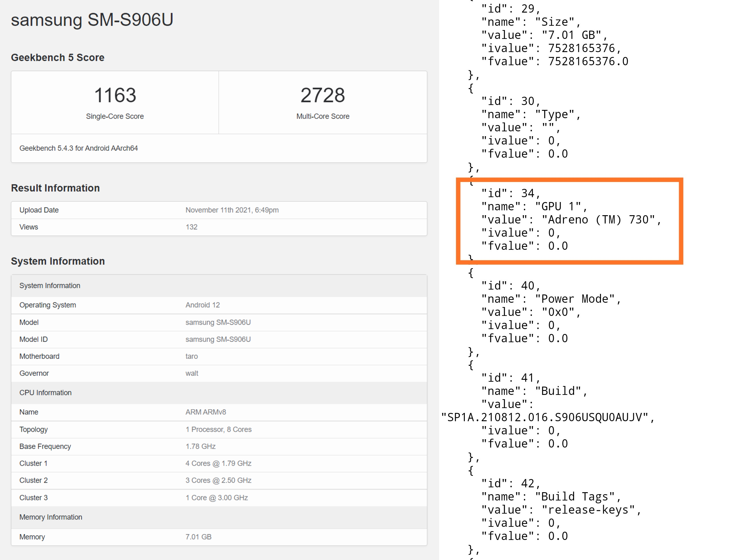Click the JSON line "id": 40
The height and width of the screenshot is (560, 748).
[511, 286]
